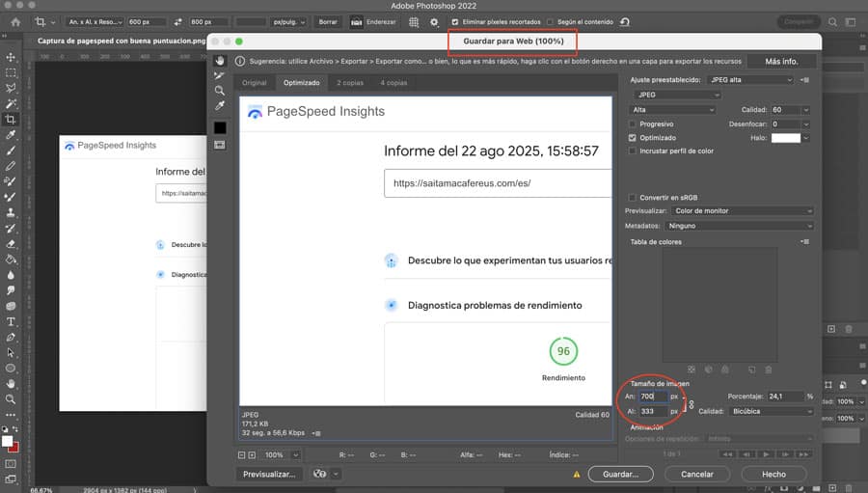Click the foreground color swatch in Photoshop toolbar

click(x=7, y=442)
